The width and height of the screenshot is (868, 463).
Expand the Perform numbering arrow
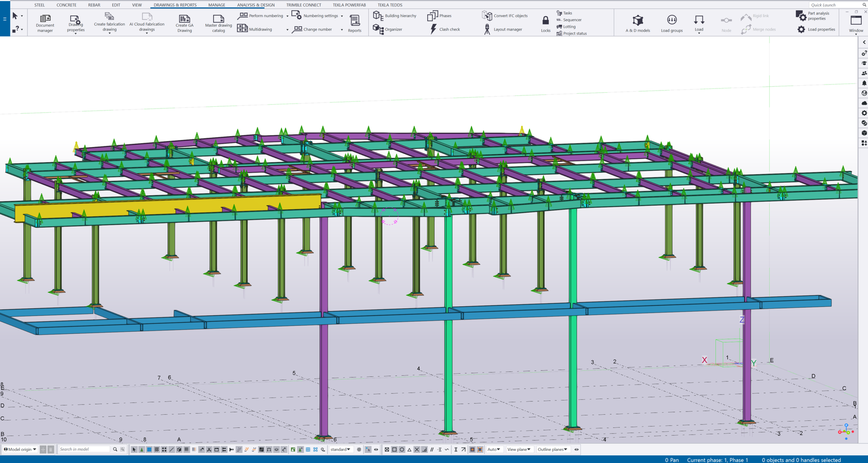(288, 16)
